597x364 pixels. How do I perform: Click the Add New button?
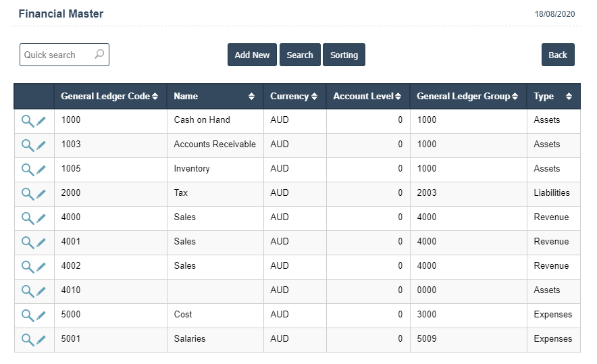252,55
